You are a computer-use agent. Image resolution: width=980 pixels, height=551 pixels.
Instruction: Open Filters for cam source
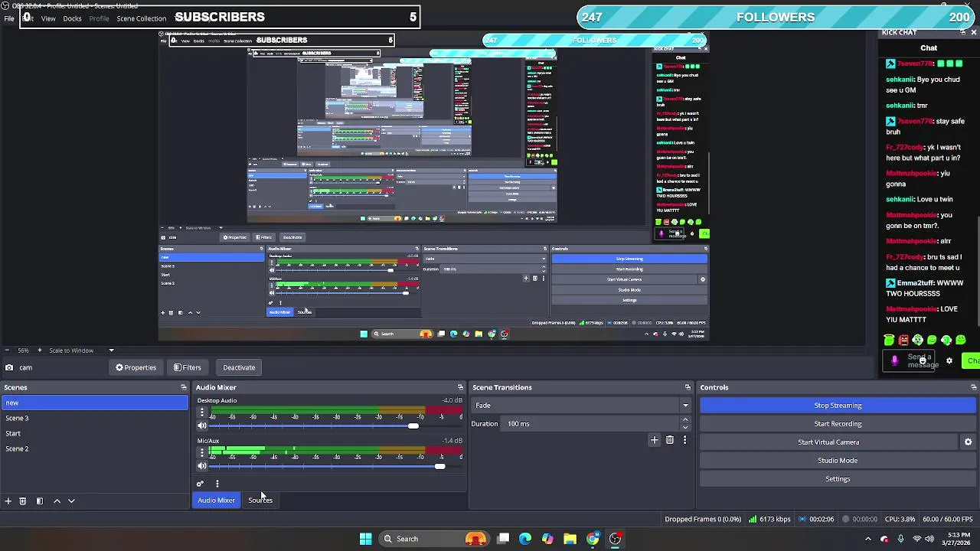pyautogui.click(x=188, y=367)
